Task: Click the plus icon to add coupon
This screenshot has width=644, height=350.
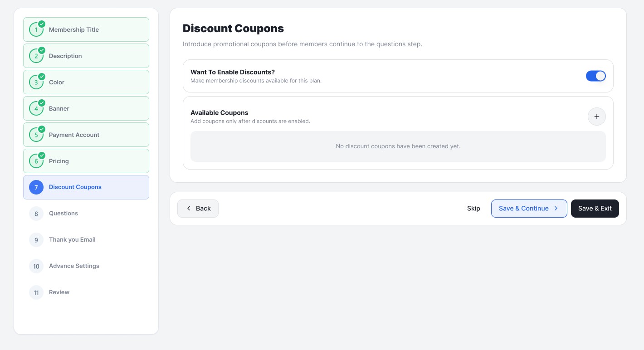Action: [x=596, y=117]
